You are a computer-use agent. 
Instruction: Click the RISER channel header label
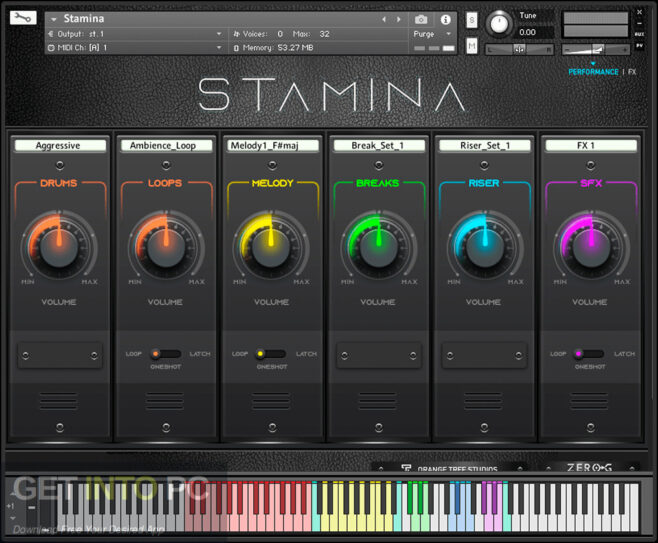pyautogui.click(x=484, y=183)
